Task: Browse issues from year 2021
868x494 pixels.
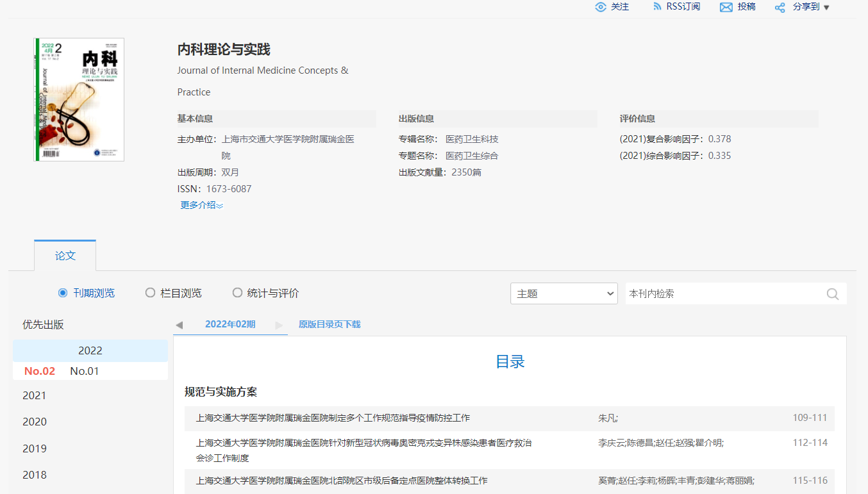Action: (x=34, y=395)
